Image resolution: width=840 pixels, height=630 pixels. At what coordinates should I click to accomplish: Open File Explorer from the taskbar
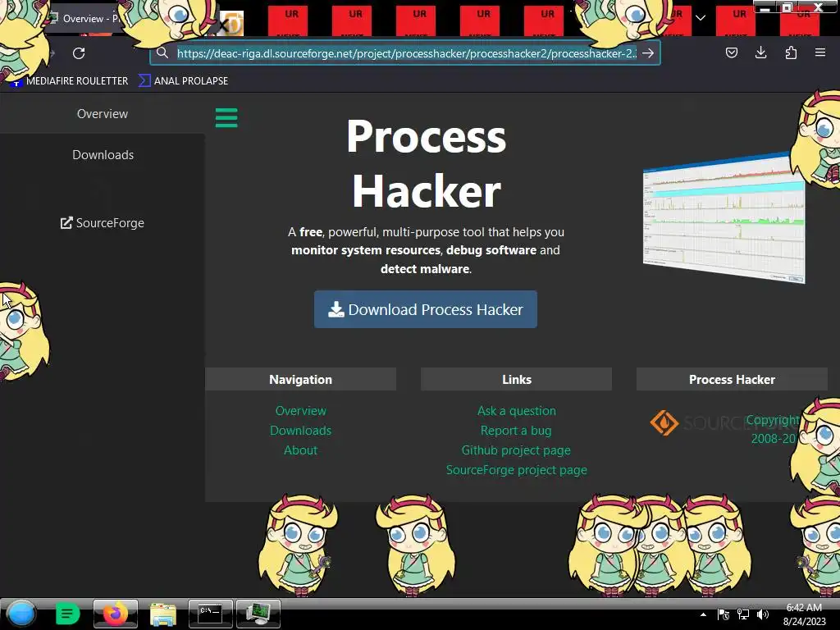coord(163,614)
